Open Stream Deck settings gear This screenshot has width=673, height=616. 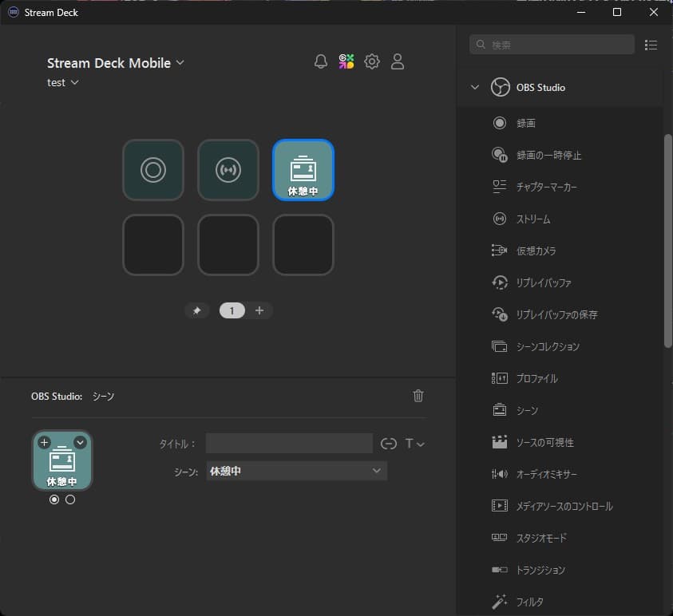pyautogui.click(x=372, y=62)
